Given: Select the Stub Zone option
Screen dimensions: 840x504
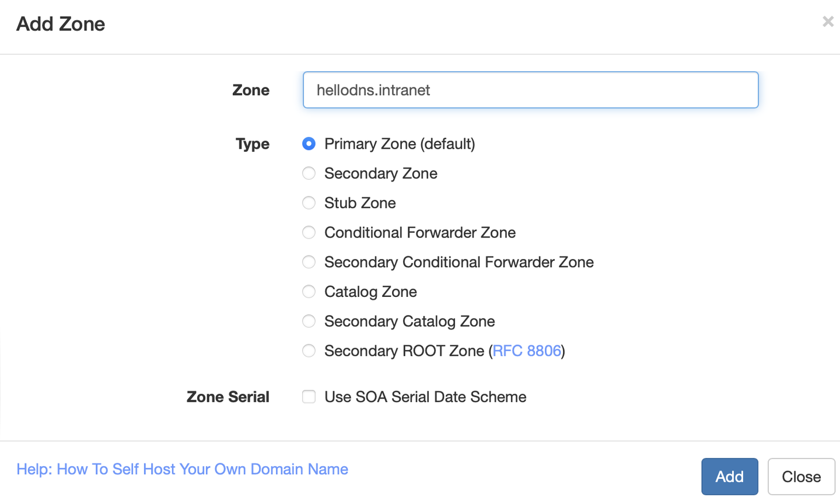Looking at the screenshot, I should tap(309, 203).
